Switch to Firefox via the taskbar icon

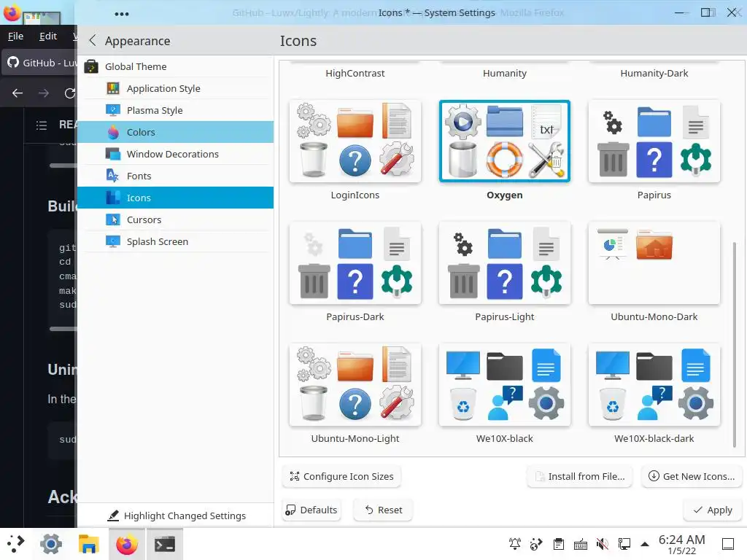[127, 544]
